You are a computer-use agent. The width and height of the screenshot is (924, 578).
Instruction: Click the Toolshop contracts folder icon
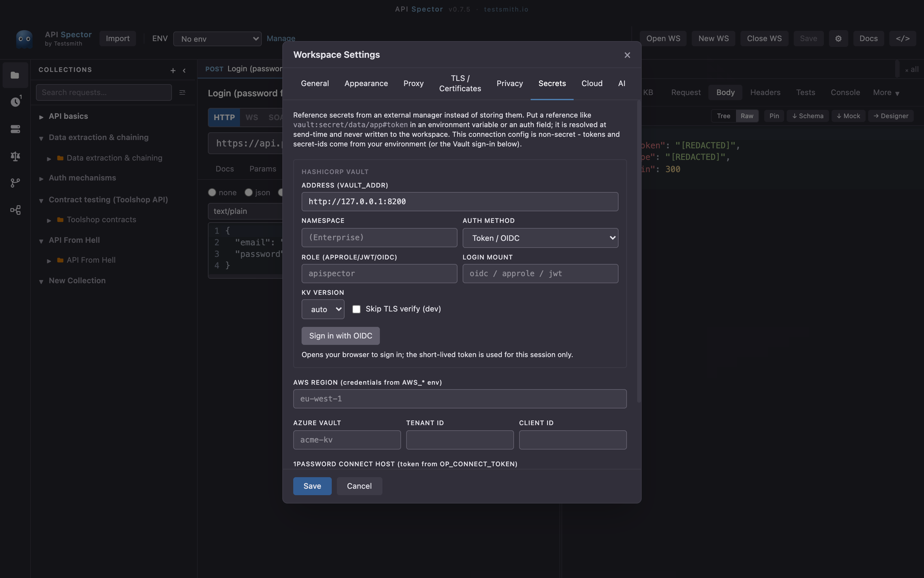click(x=60, y=219)
